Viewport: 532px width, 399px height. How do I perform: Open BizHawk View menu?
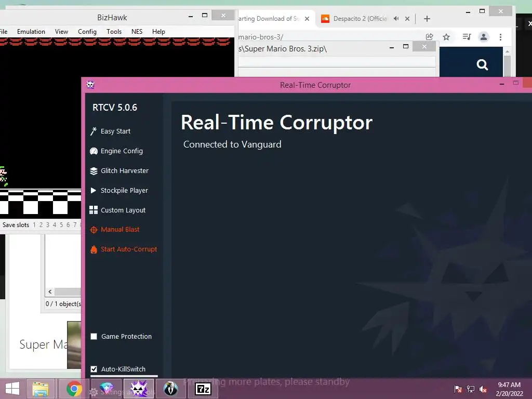tap(61, 32)
